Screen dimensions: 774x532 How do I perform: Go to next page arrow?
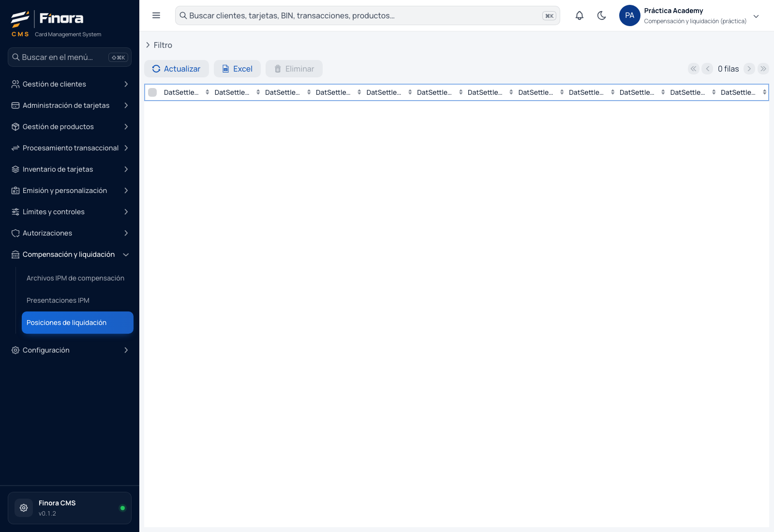(749, 69)
